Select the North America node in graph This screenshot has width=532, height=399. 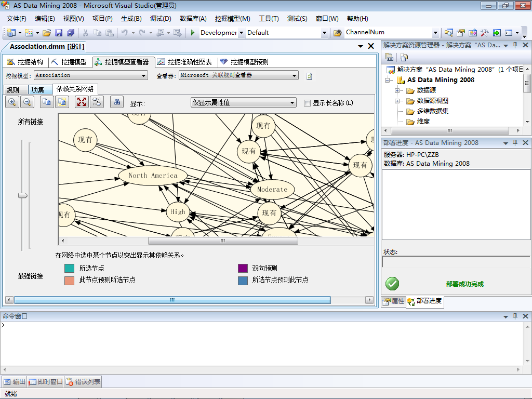[x=153, y=176]
